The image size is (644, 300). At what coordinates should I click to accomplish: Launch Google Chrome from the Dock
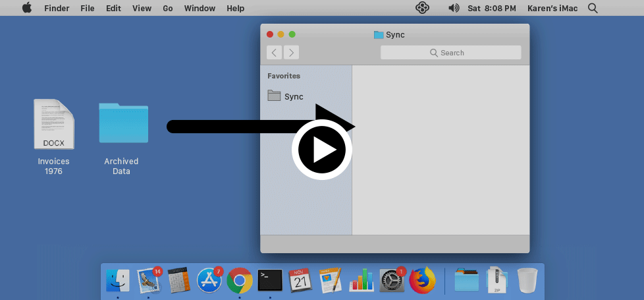(x=240, y=280)
